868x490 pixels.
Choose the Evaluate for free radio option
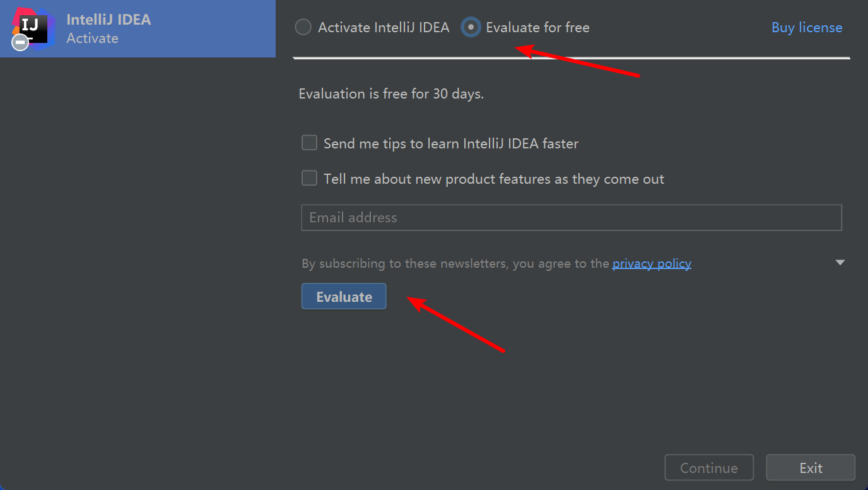[x=471, y=28]
